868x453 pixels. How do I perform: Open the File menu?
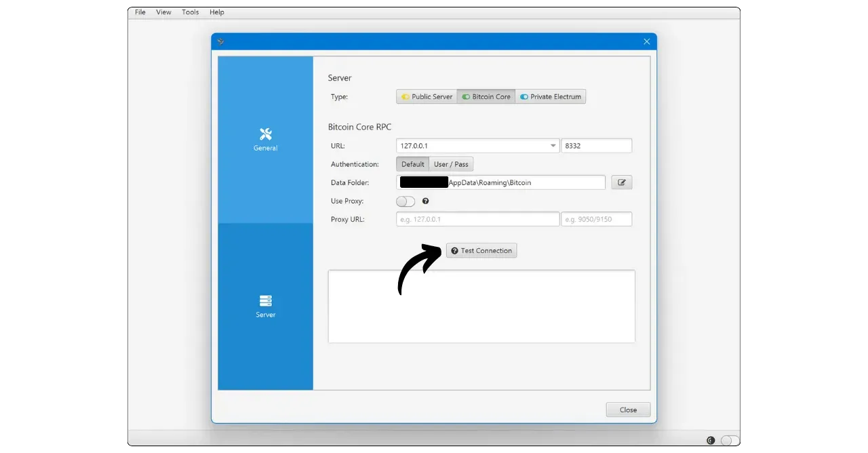coord(140,12)
